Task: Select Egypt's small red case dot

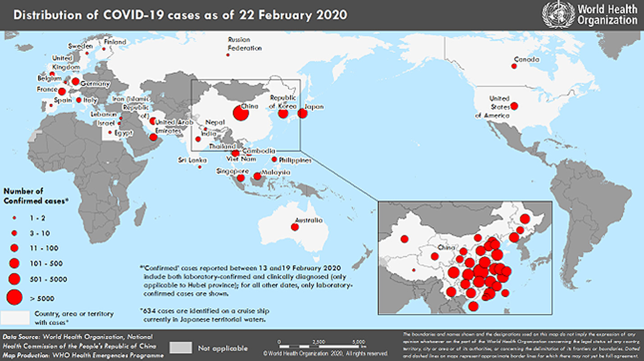Action: (110, 132)
